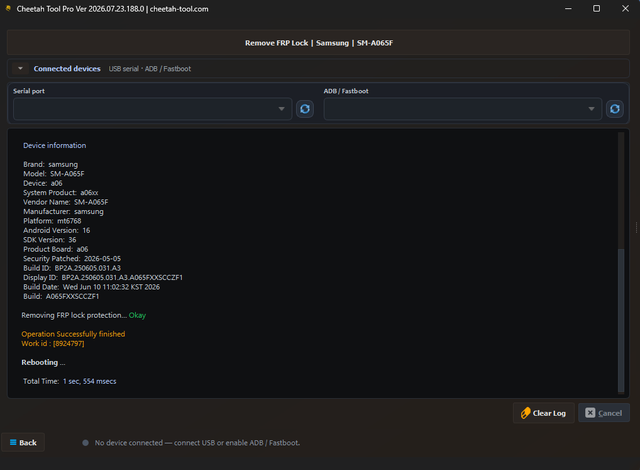Select the Vendor Name line
640x470 pixels.
(65, 202)
